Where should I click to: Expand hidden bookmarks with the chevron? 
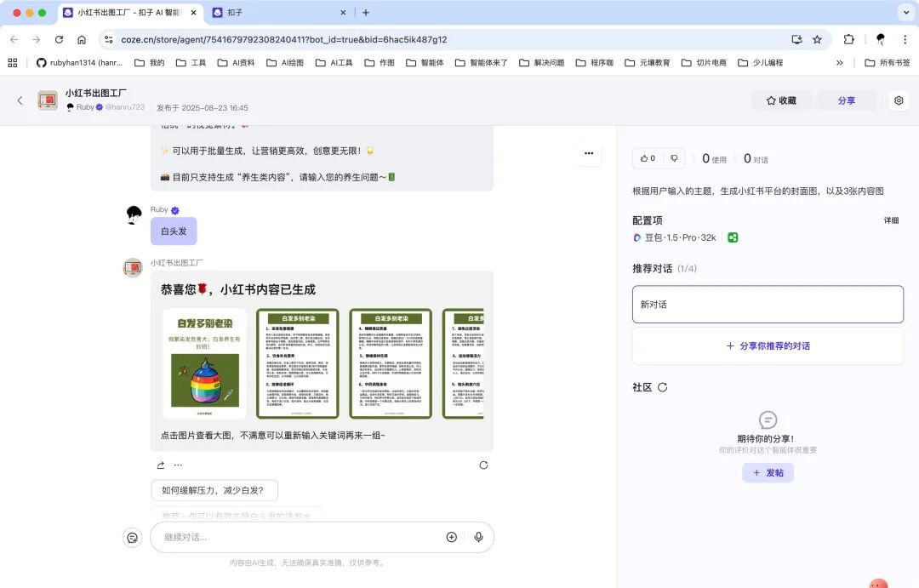840,62
